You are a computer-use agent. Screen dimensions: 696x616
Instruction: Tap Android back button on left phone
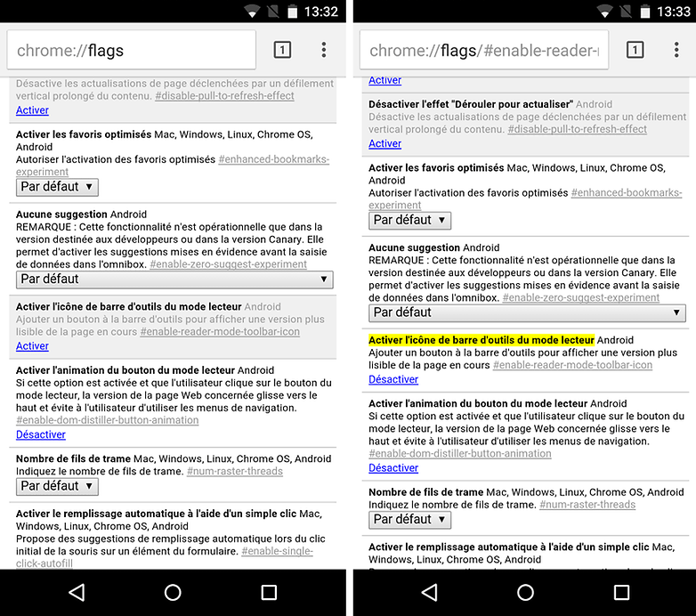pos(77,592)
